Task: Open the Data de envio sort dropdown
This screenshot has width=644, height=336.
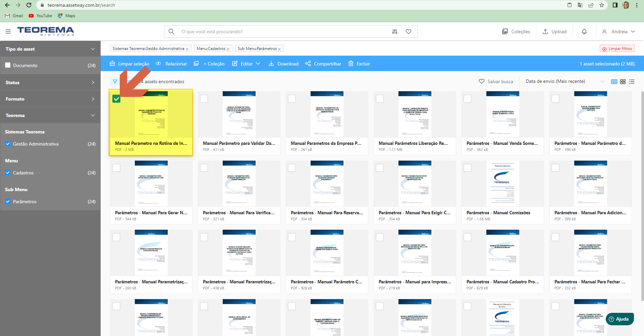Action: (x=565, y=81)
